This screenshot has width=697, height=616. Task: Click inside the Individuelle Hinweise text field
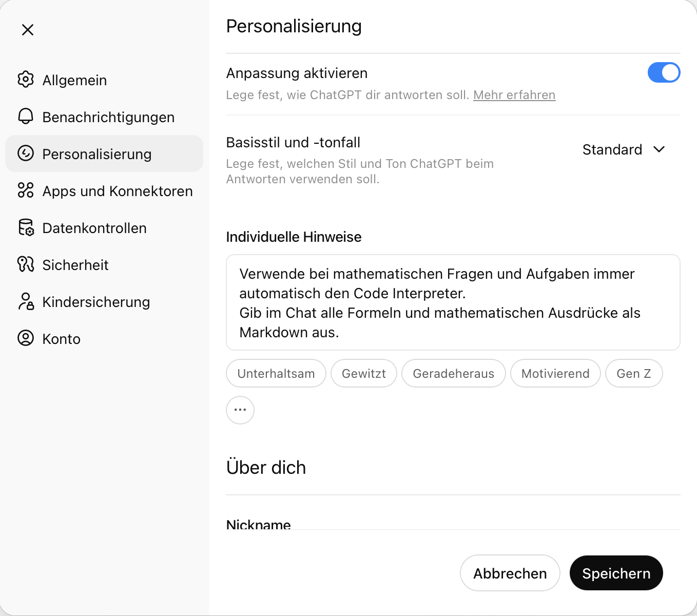(x=453, y=302)
